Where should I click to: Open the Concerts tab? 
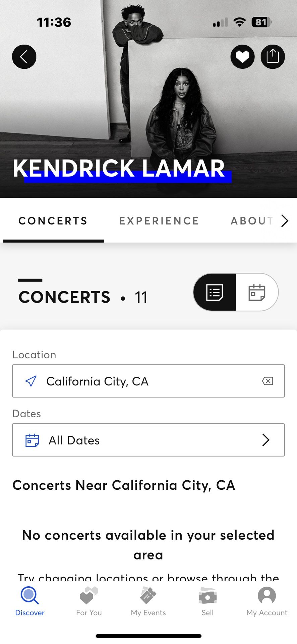click(x=53, y=221)
